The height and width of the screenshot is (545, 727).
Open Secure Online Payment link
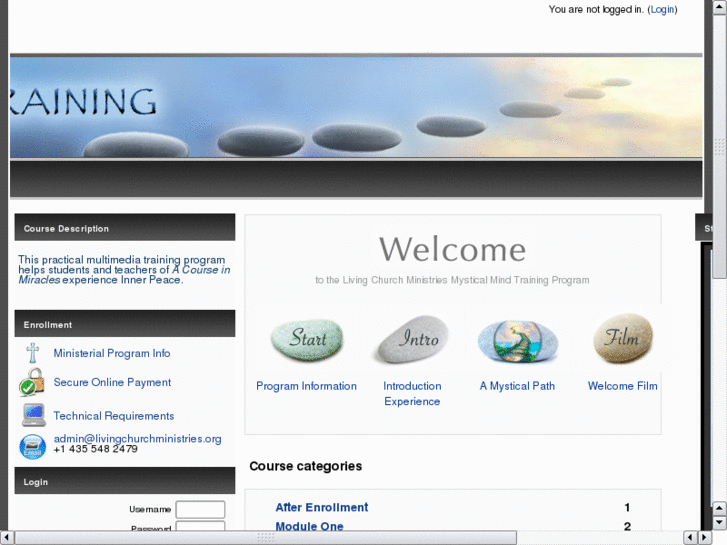click(x=112, y=382)
